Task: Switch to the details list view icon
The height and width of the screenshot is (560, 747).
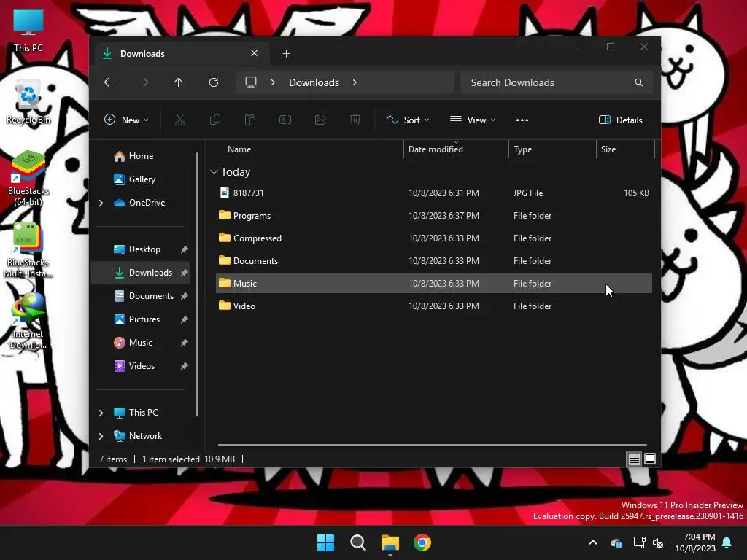Action: (634, 459)
